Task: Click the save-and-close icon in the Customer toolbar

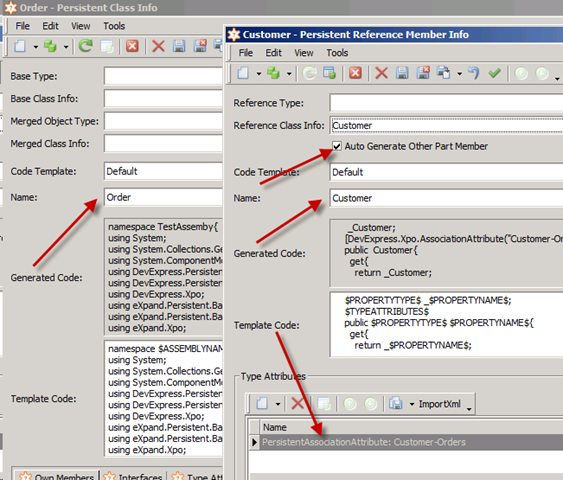Action: (423, 73)
